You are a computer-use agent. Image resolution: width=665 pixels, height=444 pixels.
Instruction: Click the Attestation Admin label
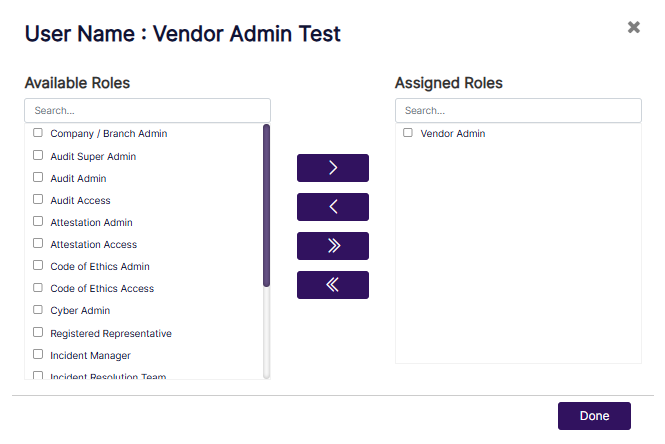92,223
